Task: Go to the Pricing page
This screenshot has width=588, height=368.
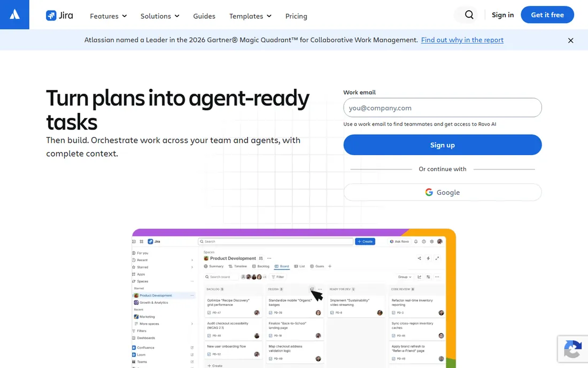Action: [296, 16]
